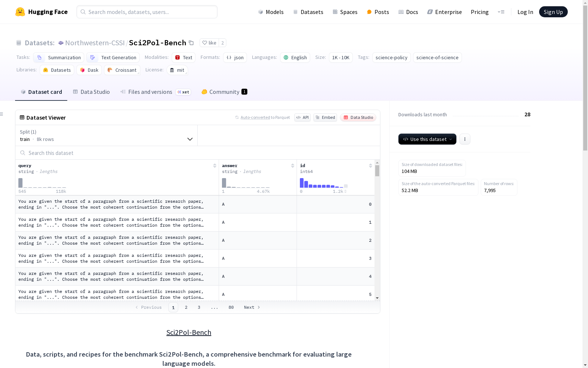Focus the main search models box
Screen dimensions: 588x368
coord(147,12)
